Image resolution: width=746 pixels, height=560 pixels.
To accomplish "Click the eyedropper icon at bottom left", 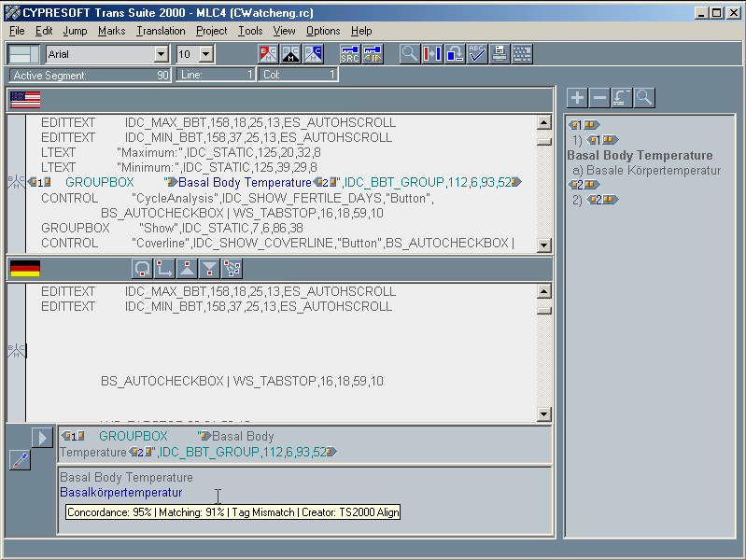I will [19, 459].
